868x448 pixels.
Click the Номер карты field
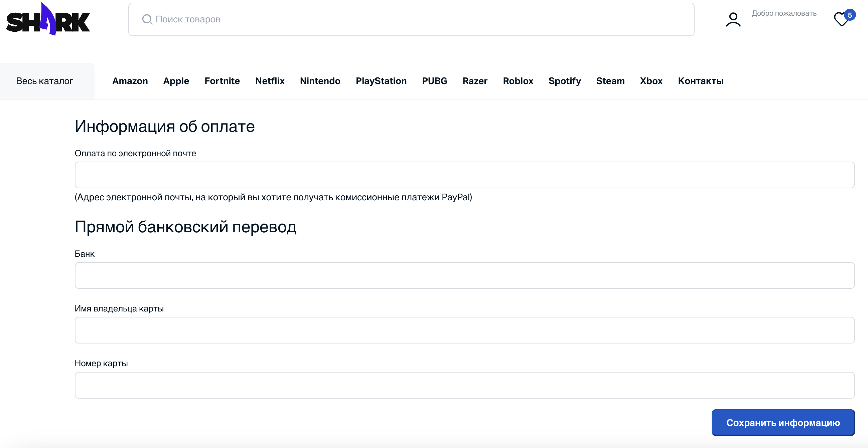click(x=464, y=385)
